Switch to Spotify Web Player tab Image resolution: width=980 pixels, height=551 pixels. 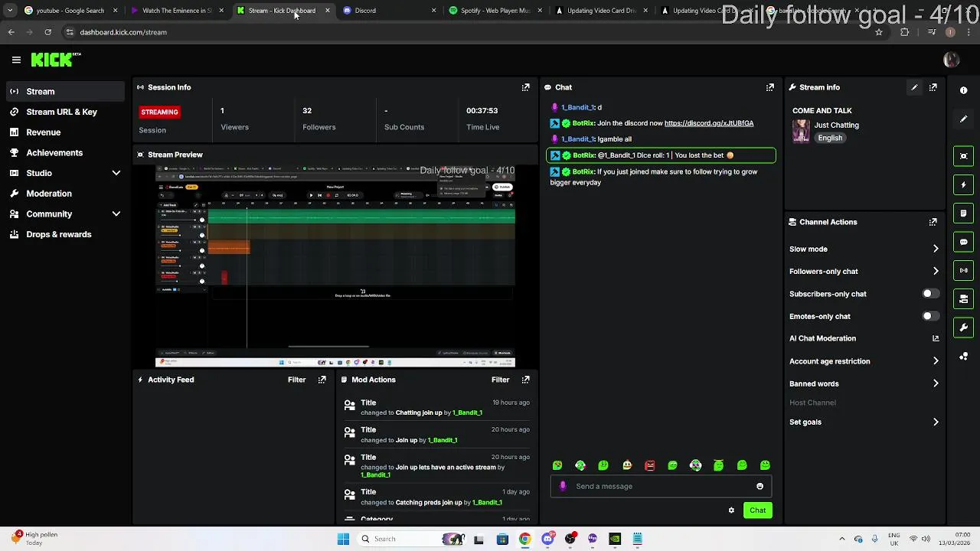(495, 11)
